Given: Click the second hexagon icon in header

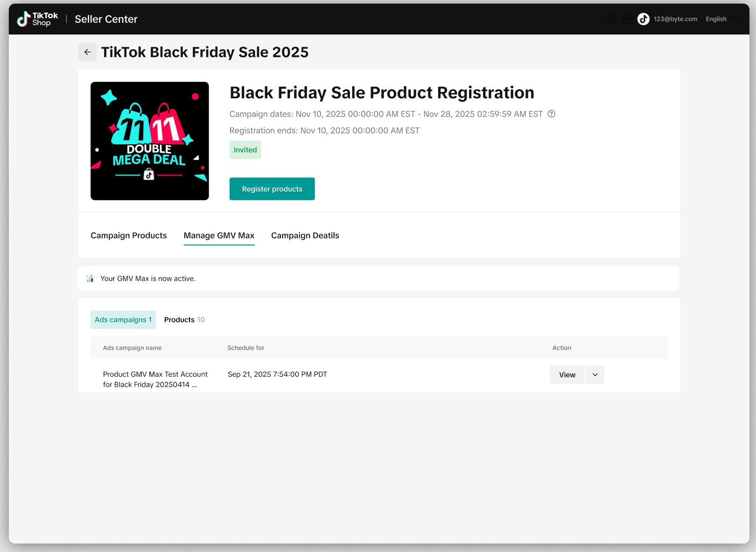Looking at the screenshot, I should pos(627,19).
